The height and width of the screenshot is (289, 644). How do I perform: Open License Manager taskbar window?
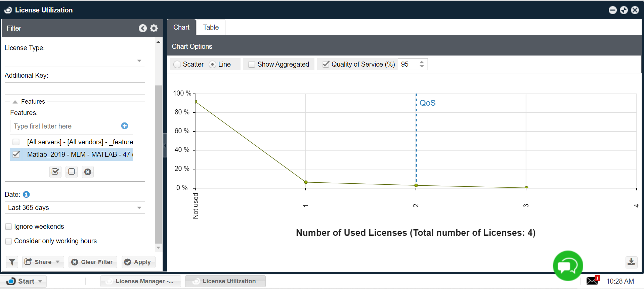[x=141, y=281]
